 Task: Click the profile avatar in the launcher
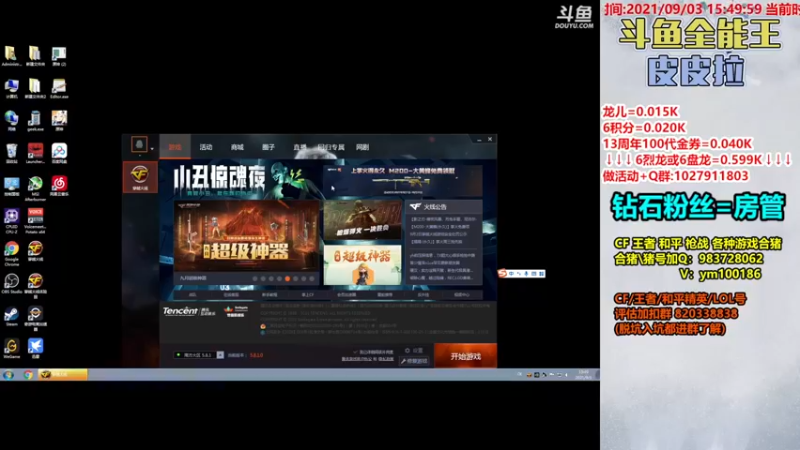(x=139, y=144)
